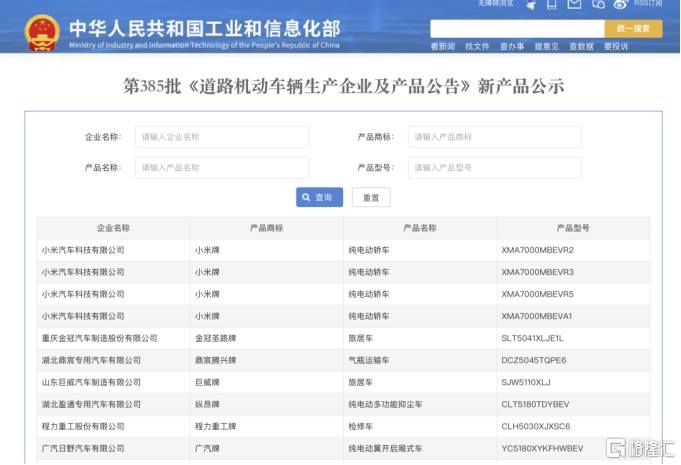Focus the 产品型号 input field

pos(494,168)
